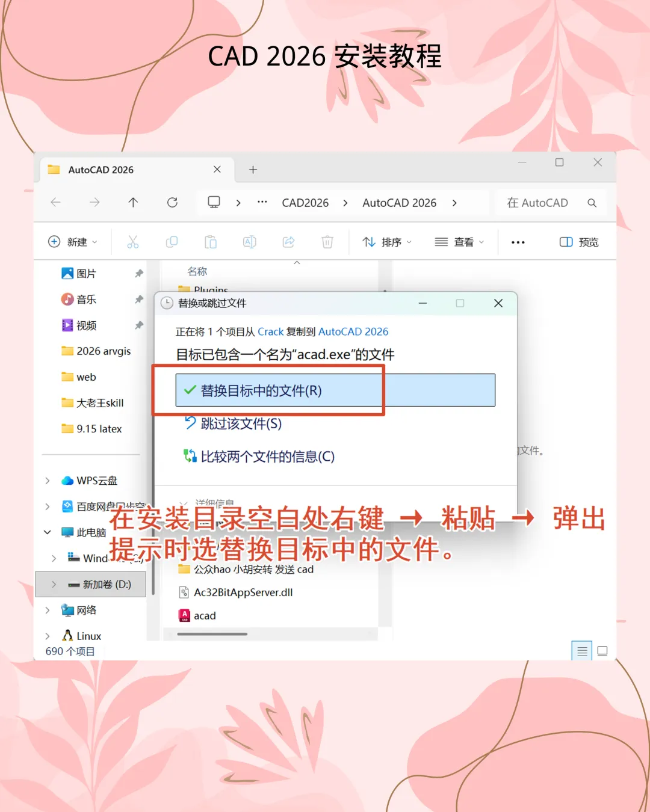Viewport: 650px width, 812px height.
Task: Click the Copy icon in toolbar
Action: point(172,242)
